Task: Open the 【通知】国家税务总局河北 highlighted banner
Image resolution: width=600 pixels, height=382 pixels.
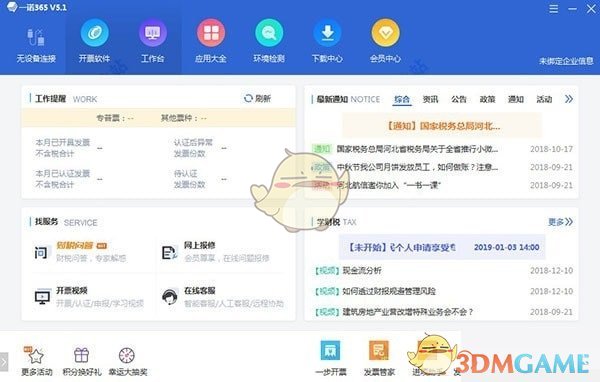Action: (442, 126)
